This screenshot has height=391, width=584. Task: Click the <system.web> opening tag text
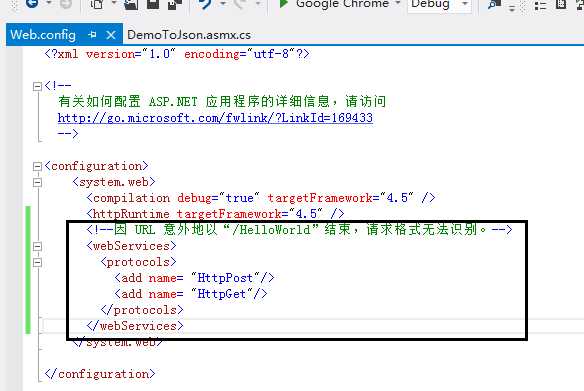tap(114, 182)
